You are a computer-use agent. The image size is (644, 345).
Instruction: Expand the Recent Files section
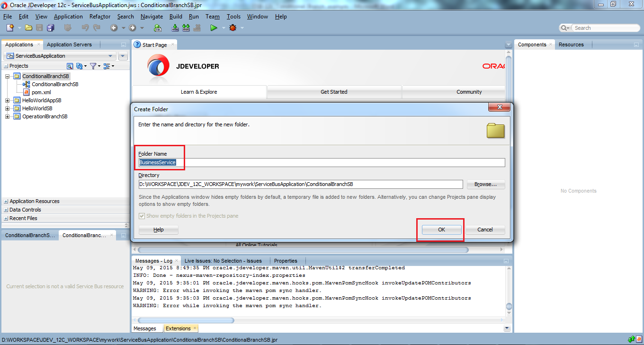pos(6,218)
